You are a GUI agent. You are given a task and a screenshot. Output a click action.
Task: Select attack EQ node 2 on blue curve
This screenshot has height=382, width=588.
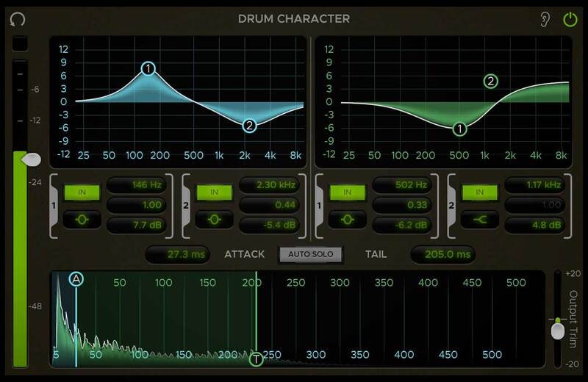click(249, 126)
